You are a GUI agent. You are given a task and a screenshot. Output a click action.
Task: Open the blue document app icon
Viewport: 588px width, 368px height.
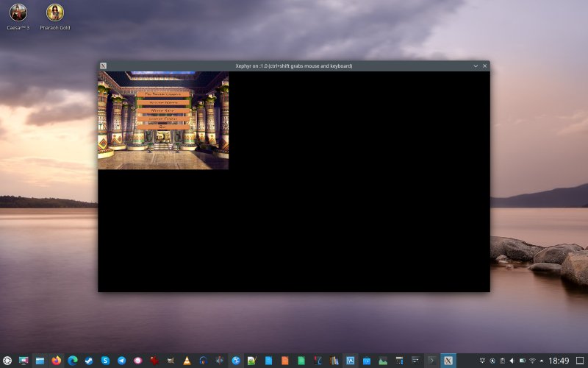tap(268, 361)
